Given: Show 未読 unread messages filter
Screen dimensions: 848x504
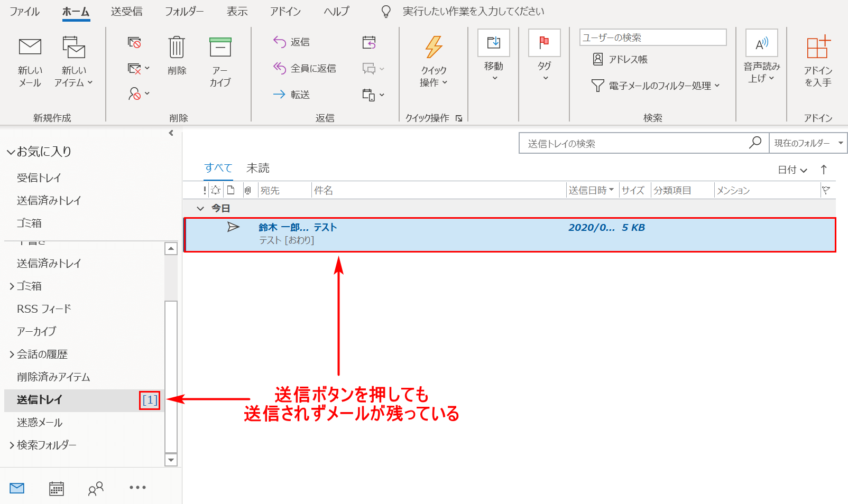Looking at the screenshot, I should 258,168.
